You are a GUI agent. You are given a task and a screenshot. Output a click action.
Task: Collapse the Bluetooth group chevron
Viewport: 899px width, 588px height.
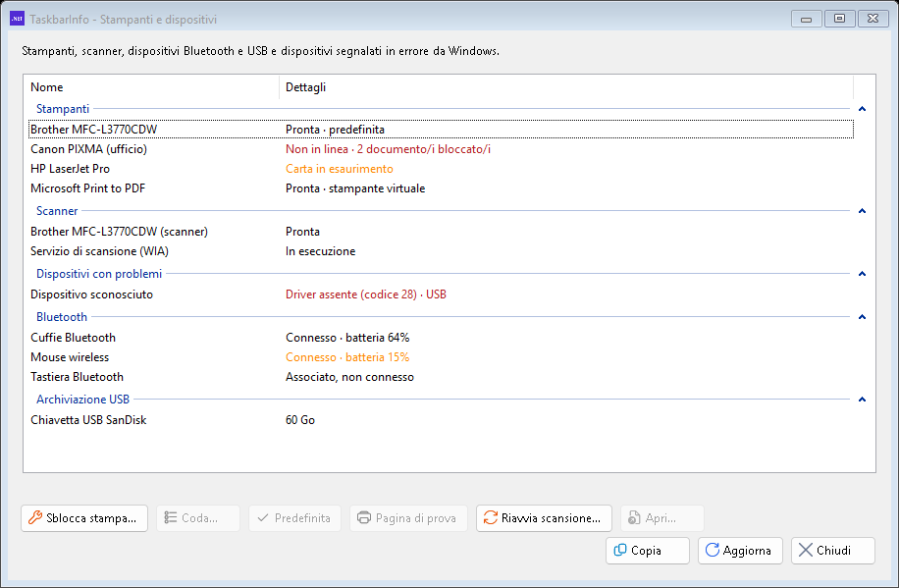pyautogui.click(x=862, y=317)
